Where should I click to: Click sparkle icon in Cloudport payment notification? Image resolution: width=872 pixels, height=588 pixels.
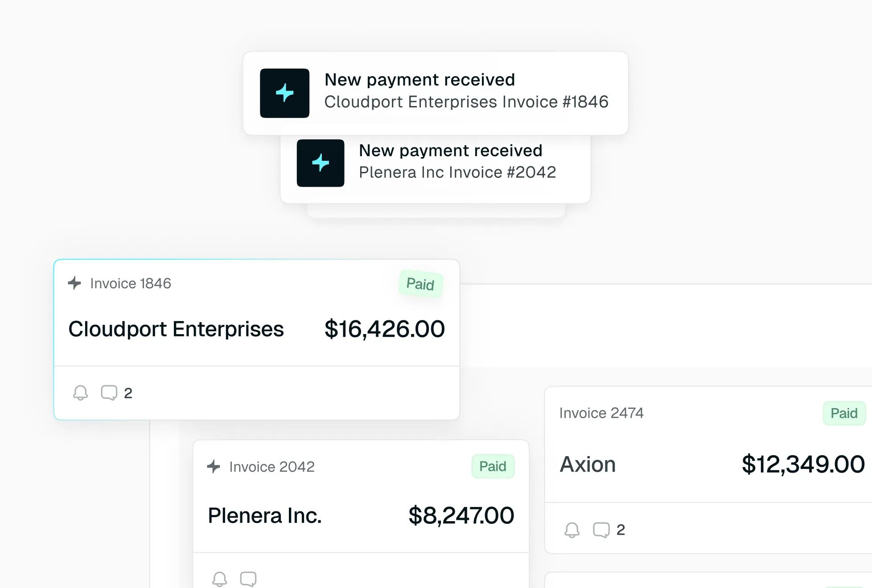point(284,93)
